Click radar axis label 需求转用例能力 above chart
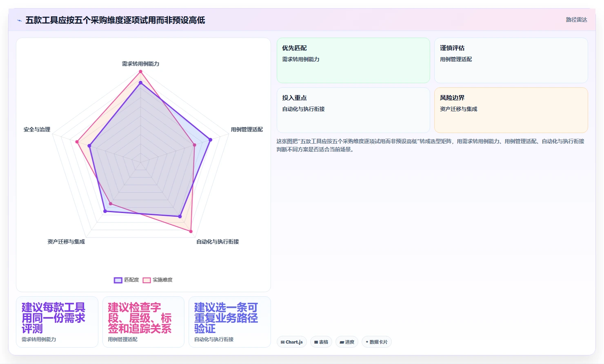604x364 pixels. coord(140,64)
